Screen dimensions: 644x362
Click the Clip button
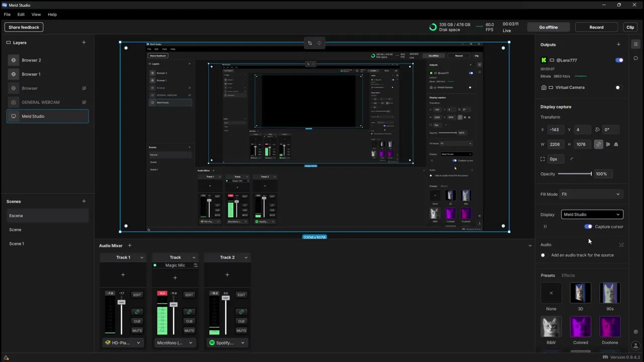coord(630,27)
